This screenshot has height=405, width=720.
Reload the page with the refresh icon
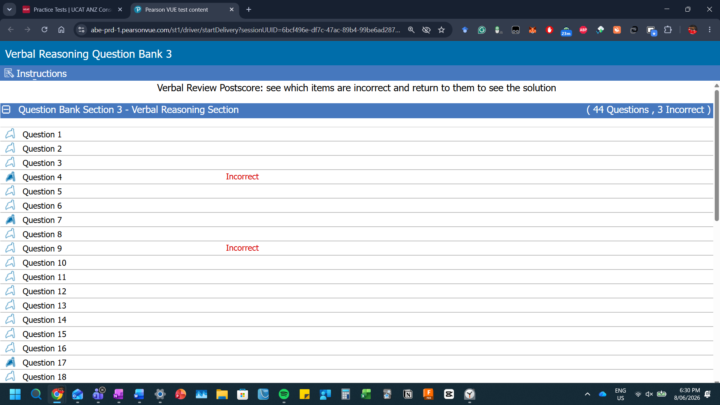click(44, 30)
